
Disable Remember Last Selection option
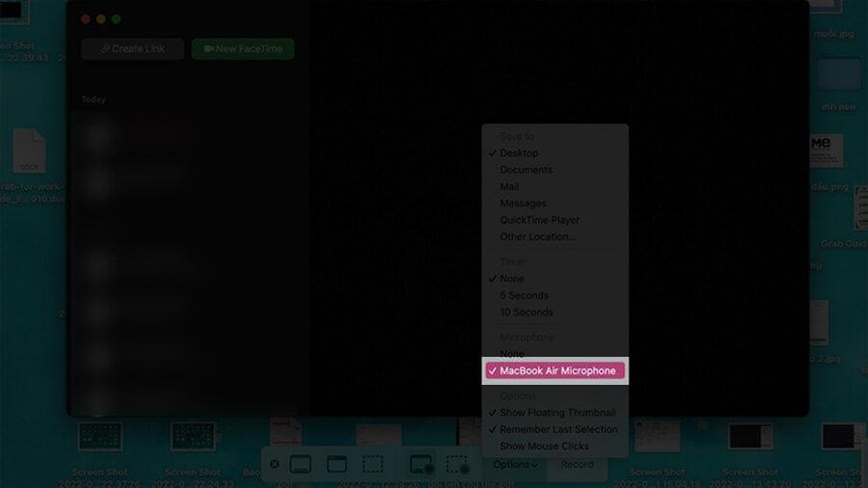(x=557, y=429)
